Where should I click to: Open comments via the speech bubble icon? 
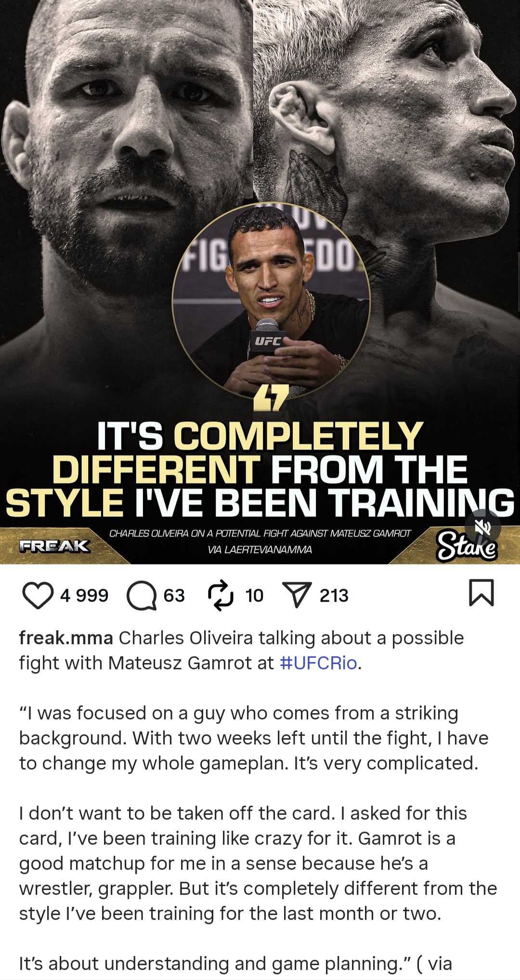pos(142,596)
